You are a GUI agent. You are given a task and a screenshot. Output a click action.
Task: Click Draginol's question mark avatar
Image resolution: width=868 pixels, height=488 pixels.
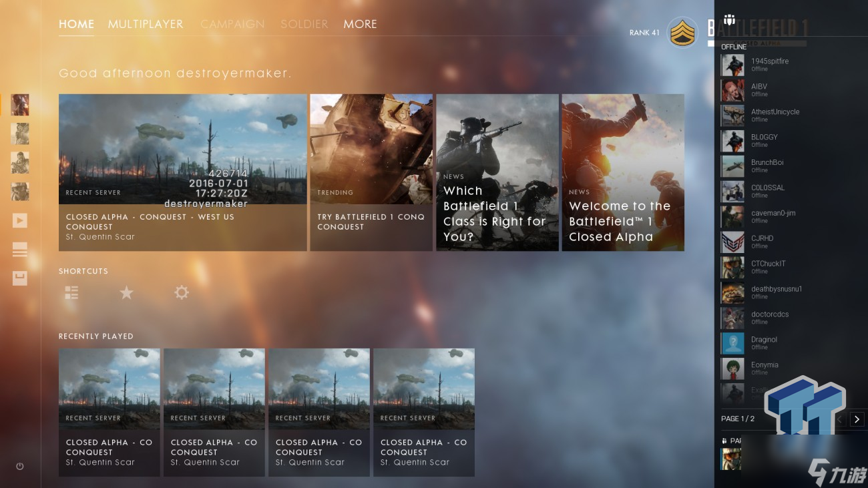[732, 343]
